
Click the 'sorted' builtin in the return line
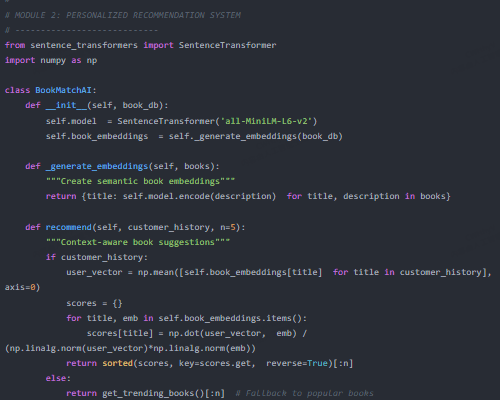[117, 363]
